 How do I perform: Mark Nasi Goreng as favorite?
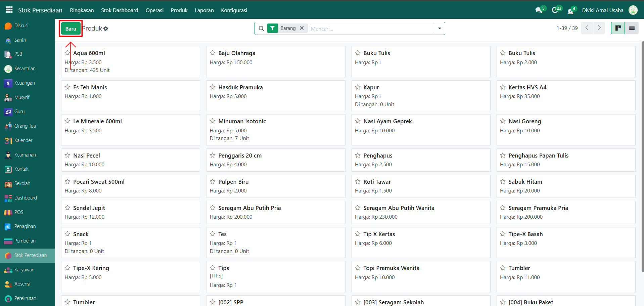[x=503, y=121]
